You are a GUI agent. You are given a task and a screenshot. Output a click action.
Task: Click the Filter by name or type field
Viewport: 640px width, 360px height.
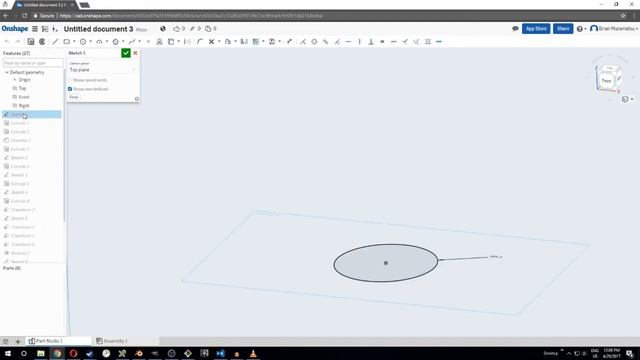point(33,63)
